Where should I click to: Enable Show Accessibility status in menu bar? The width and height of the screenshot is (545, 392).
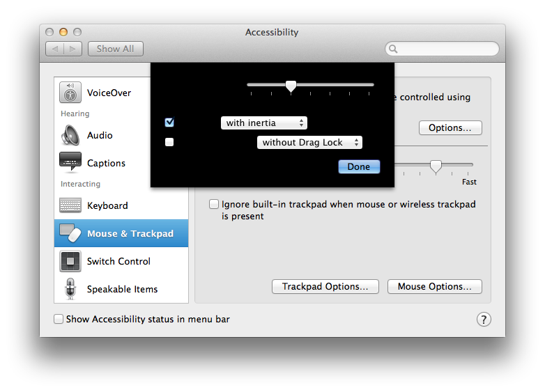click(x=59, y=319)
